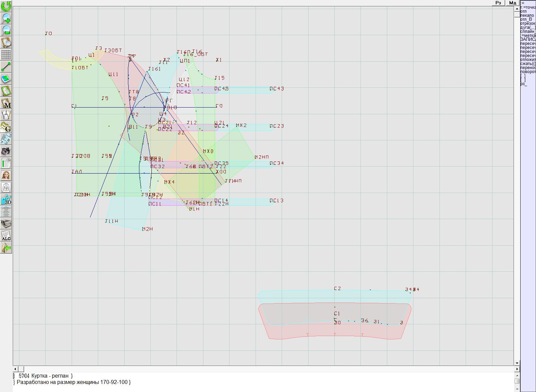Click the zoom in magnifier icon

pyautogui.click(x=6, y=18)
